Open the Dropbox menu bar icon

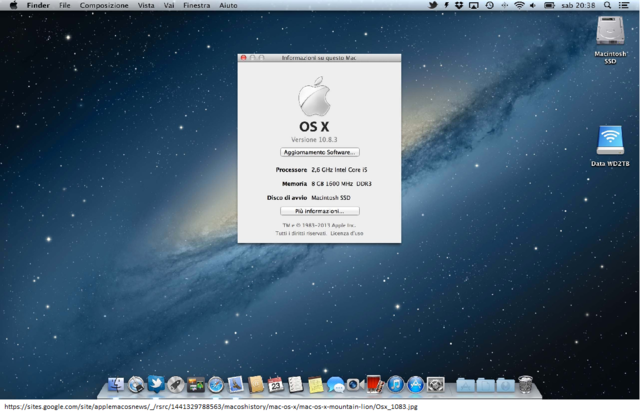[459, 5]
